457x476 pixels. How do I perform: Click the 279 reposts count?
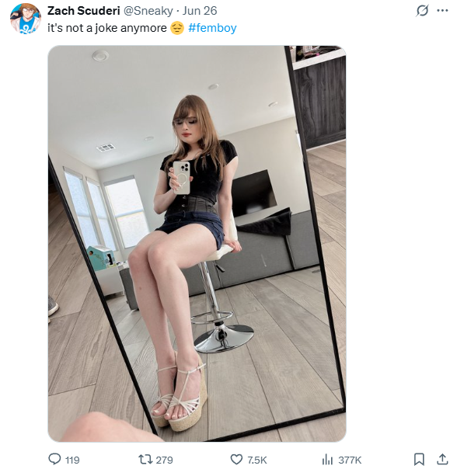coord(164,460)
